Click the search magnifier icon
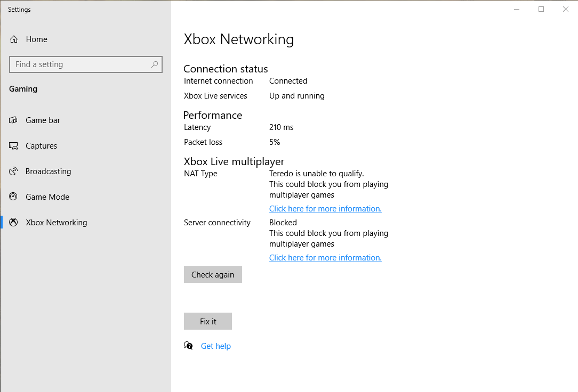578x392 pixels. [x=155, y=64]
